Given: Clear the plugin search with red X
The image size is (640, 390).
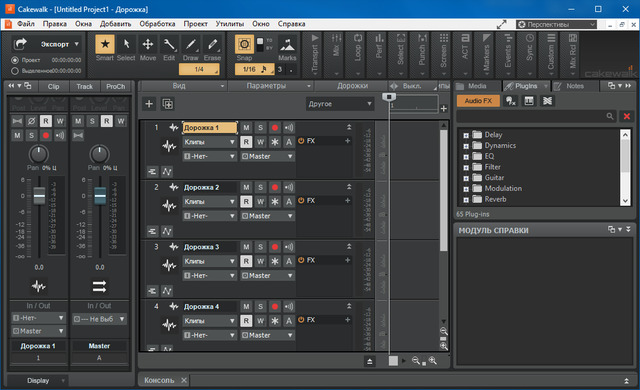Looking at the screenshot, I should pos(627,117).
